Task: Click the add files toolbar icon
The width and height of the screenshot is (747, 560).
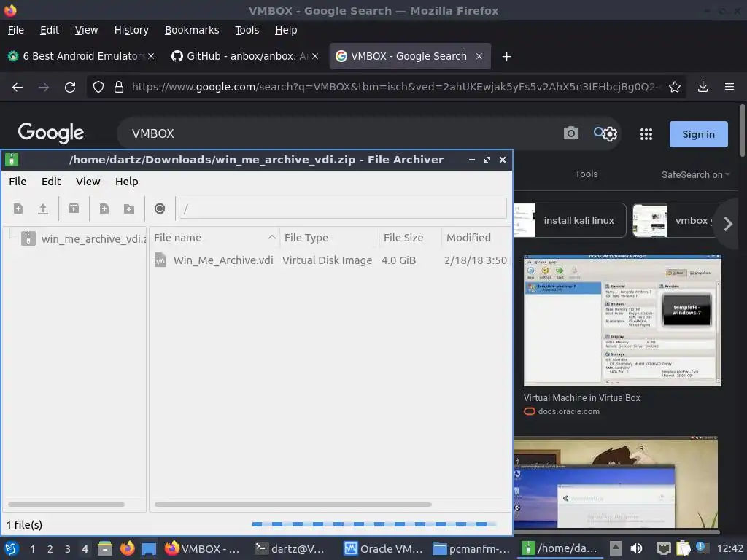Action: point(104,209)
